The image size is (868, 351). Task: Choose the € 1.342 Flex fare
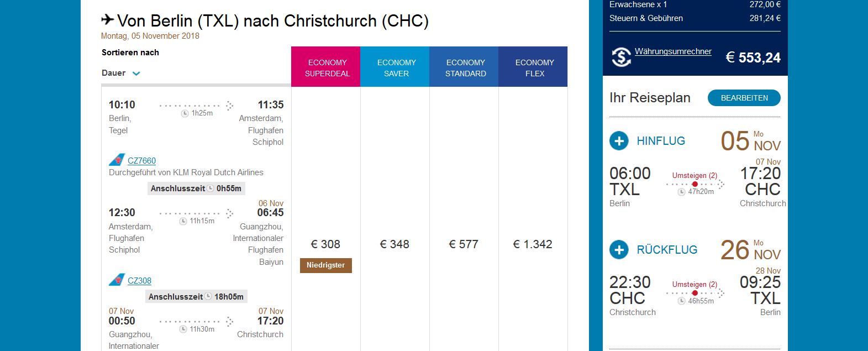tap(533, 244)
